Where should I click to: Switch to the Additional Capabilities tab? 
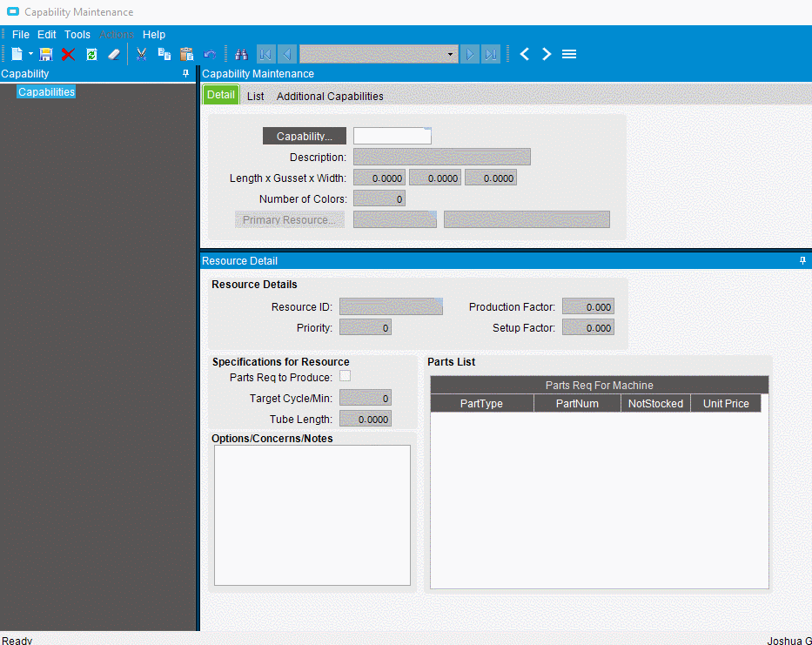330,97
